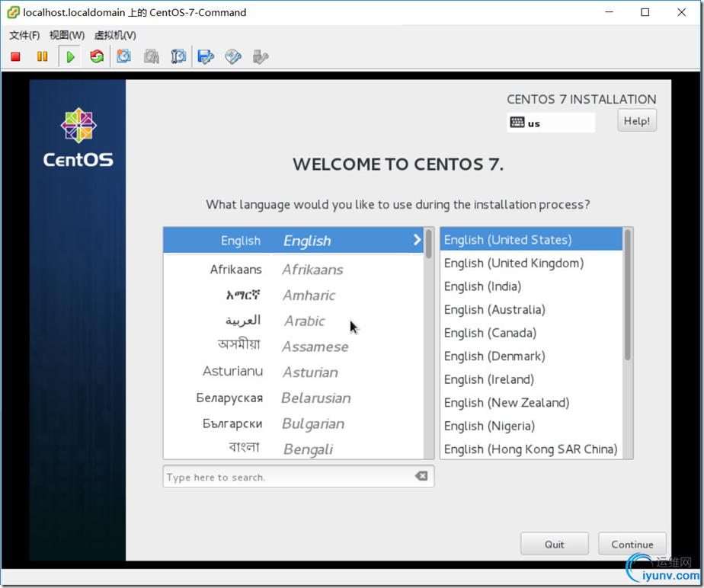Select Asturian in the language list

(x=293, y=372)
